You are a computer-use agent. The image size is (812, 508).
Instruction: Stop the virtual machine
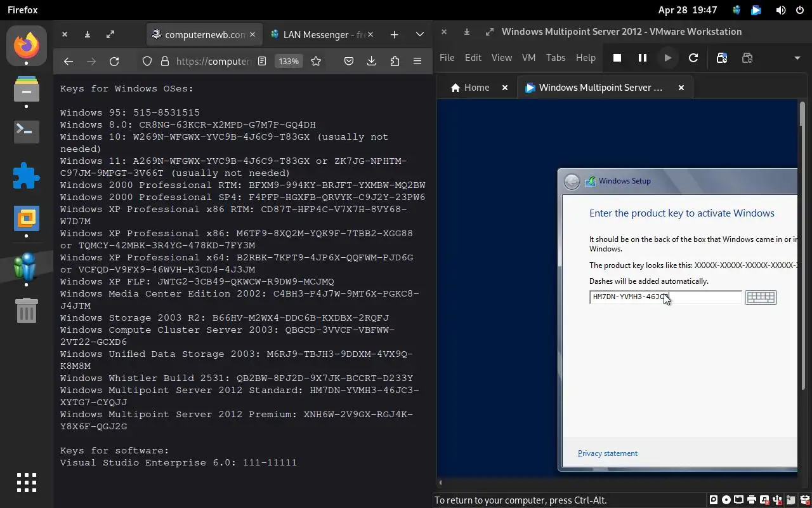tap(617, 58)
